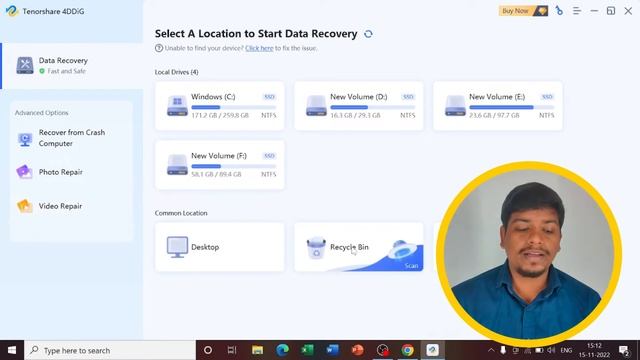Open the notification center icon
This screenshot has height=360, width=640.
pyautogui.click(x=624, y=350)
